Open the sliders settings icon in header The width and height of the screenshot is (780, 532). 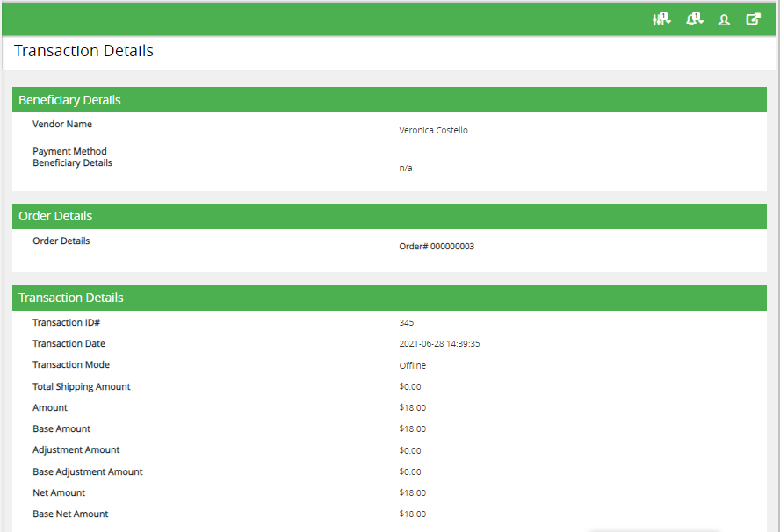661,19
